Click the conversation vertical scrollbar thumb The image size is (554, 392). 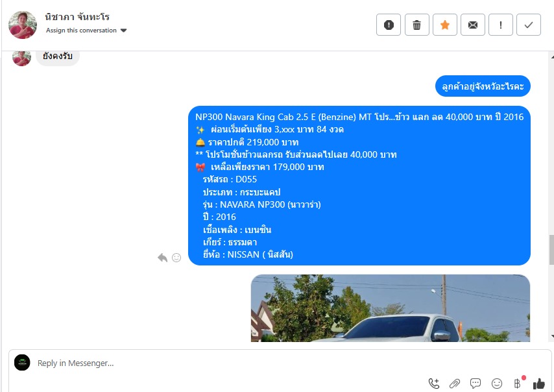point(551,250)
